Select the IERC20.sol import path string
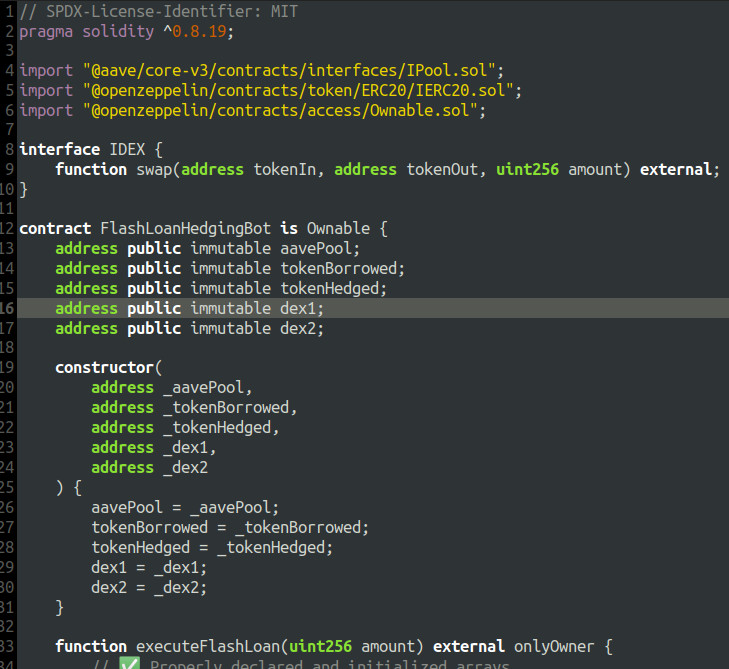Viewport: 729px width, 669px height. tap(298, 91)
